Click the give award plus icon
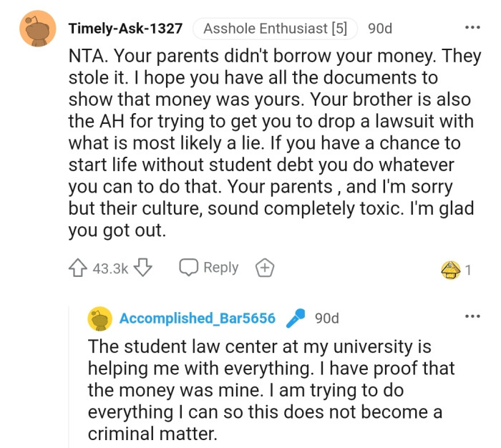Viewport: 501px width, 448px height. click(265, 268)
